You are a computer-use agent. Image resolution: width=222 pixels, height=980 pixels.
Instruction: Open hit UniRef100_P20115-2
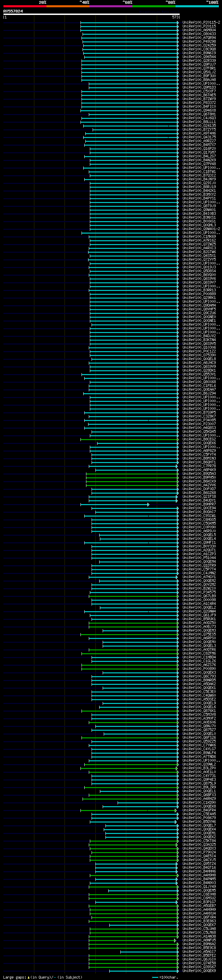[x=201, y=23]
